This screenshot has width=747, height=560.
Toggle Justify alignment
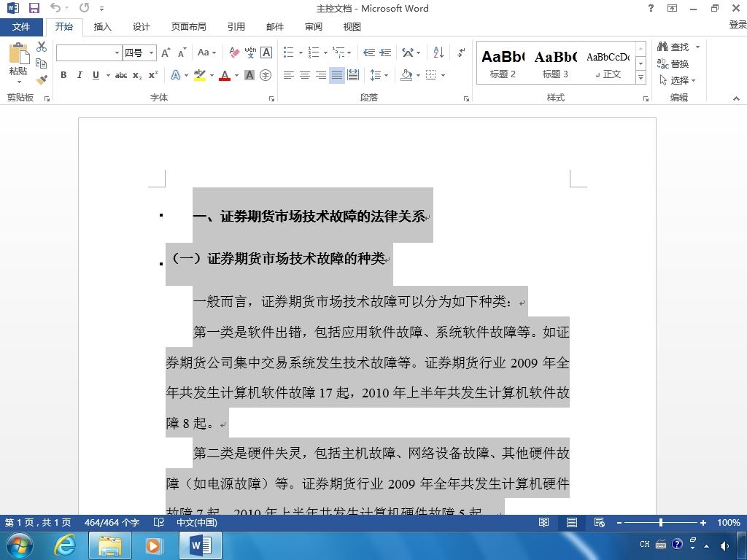click(337, 75)
